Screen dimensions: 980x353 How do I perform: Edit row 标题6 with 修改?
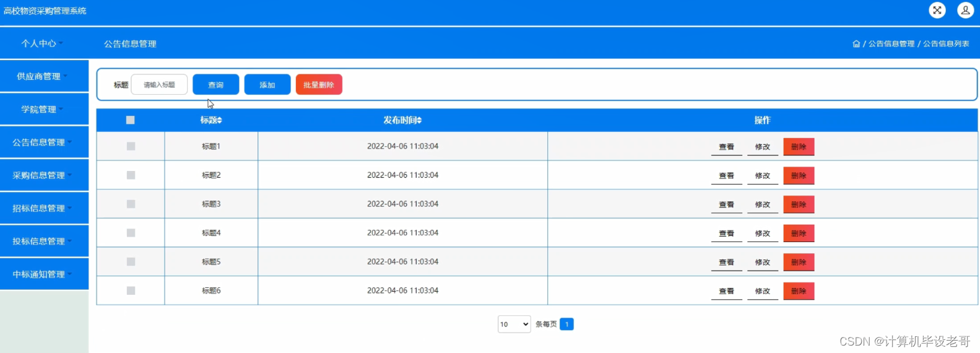click(x=763, y=291)
